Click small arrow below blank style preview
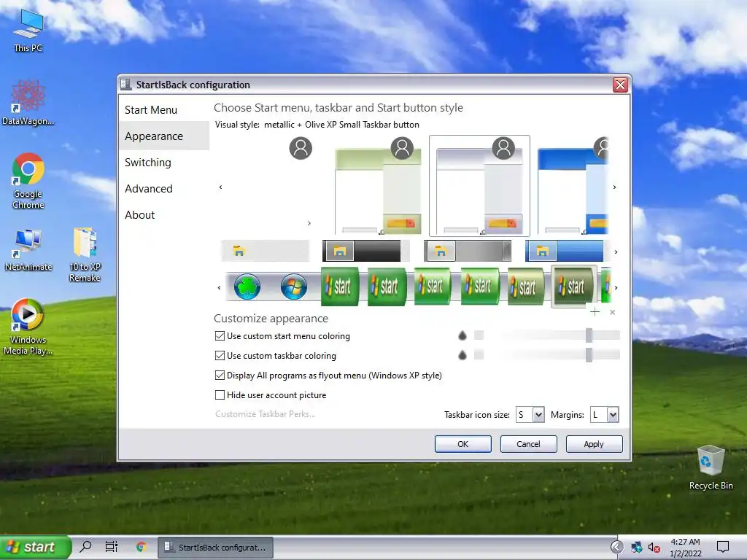747x560 pixels. [309, 223]
